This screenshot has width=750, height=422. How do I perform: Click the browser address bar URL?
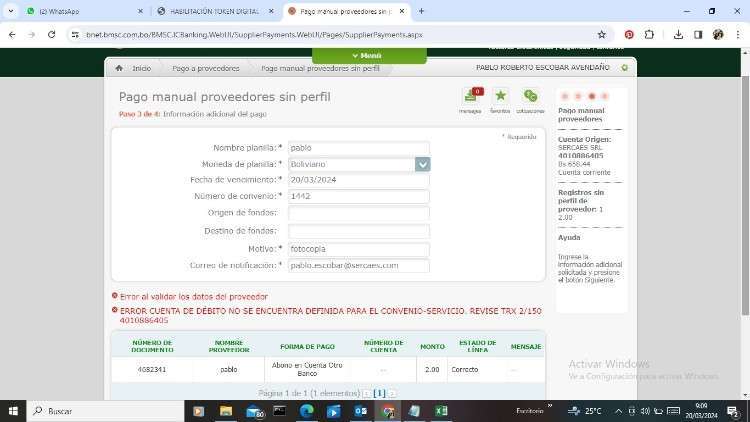click(254, 34)
